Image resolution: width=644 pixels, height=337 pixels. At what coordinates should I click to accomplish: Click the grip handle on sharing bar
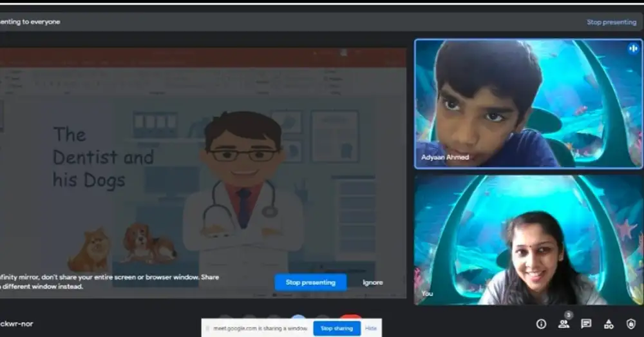click(208, 329)
